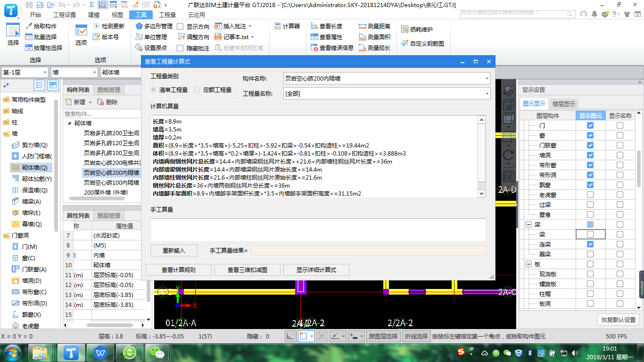This screenshot has height=362, width=644.
Task: Select 测量距离 measure distance tool
Action: (x=375, y=26)
